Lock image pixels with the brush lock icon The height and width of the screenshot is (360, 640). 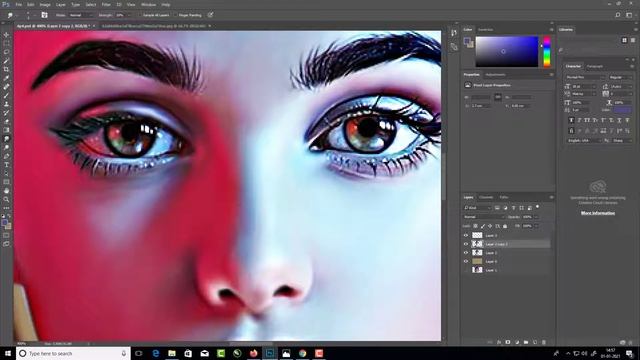[483, 226]
